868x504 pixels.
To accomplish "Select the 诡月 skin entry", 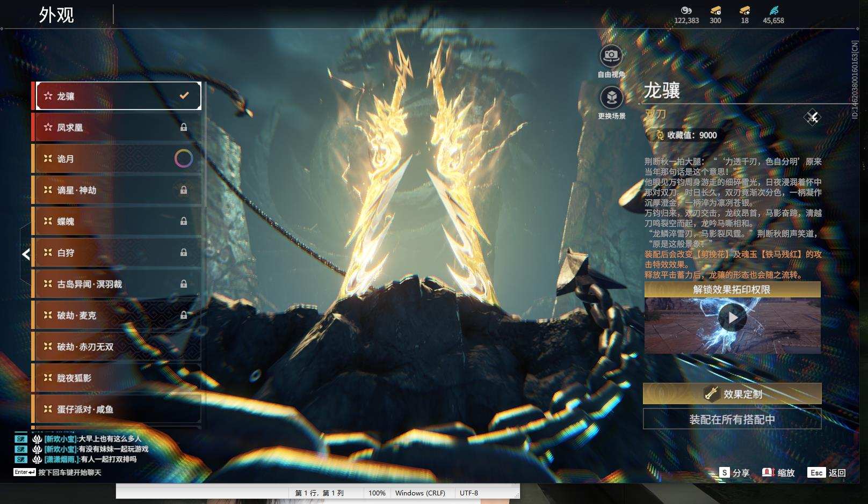I will click(x=117, y=158).
